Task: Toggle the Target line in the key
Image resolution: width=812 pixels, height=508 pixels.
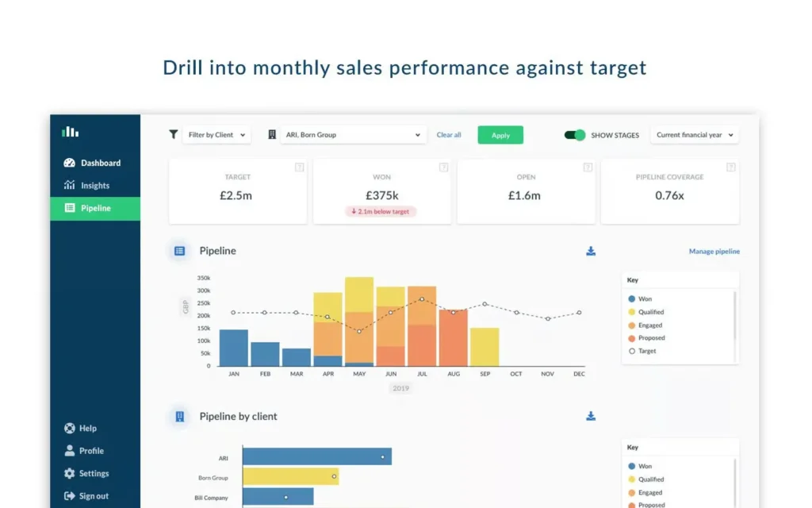Action: [644, 351]
